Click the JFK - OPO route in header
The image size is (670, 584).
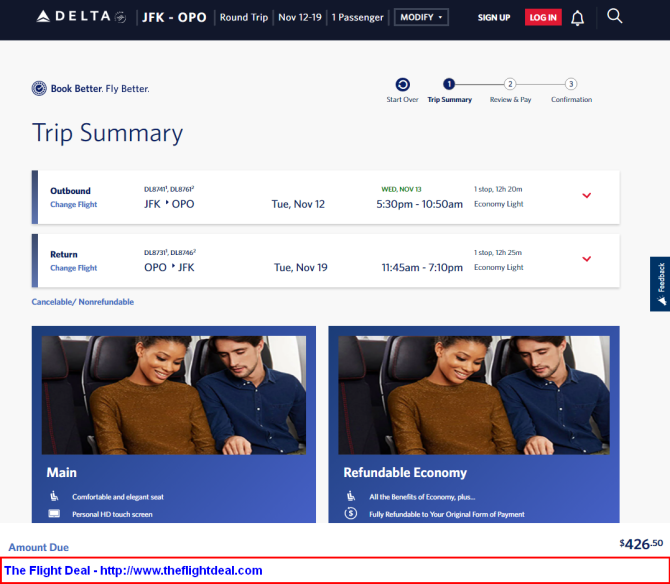(x=174, y=18)
